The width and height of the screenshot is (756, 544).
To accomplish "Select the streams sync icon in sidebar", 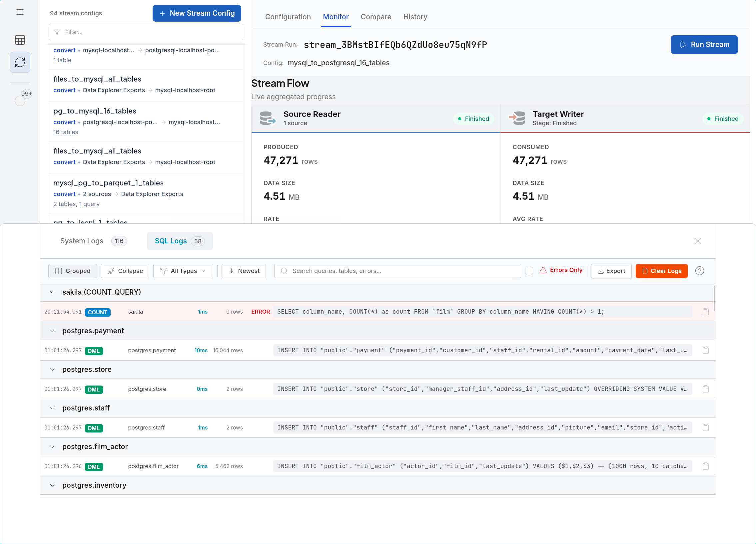I will [x=20, y=62].
